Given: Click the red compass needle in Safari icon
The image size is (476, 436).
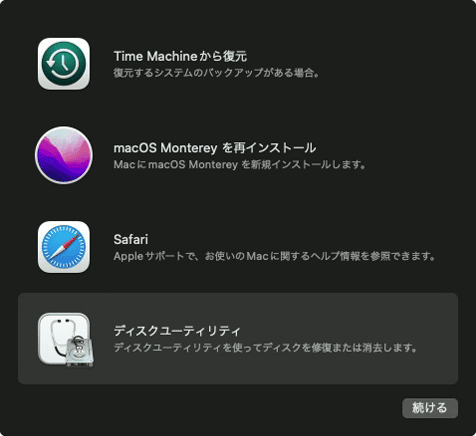Looking at the screenshot, I should pos(69,241).
